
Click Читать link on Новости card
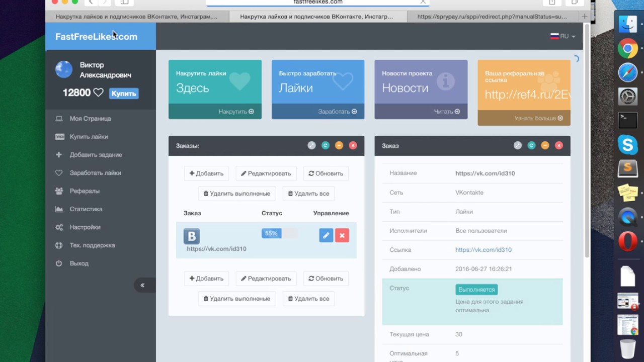pos(447,112)
